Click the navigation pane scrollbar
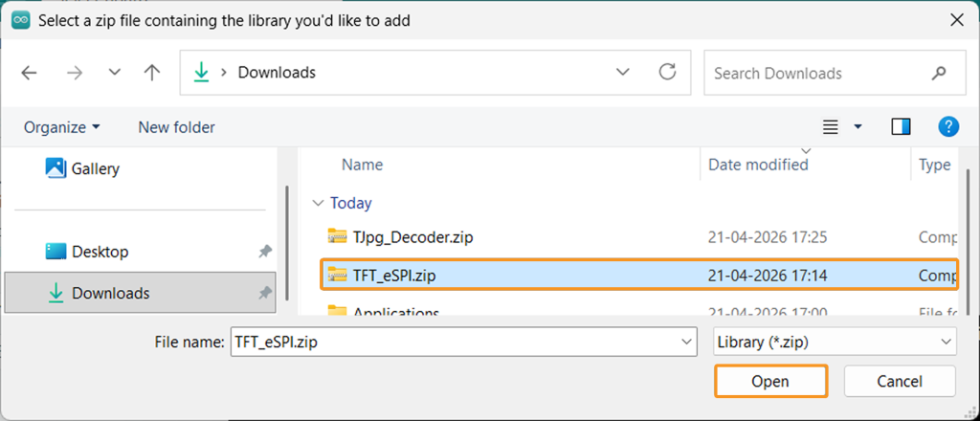This screenshot has width=980, height=421. click(286, 244)
